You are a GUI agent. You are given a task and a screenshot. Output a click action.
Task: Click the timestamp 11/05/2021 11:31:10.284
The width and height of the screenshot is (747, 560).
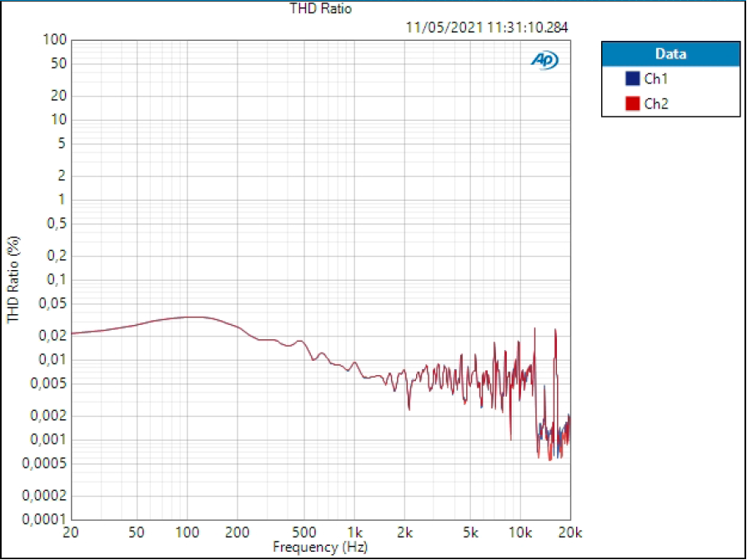(487, 27)
